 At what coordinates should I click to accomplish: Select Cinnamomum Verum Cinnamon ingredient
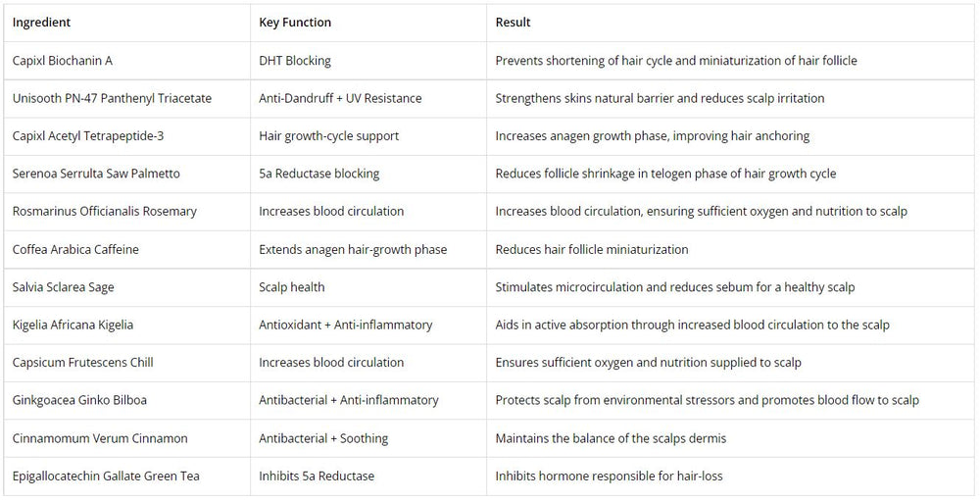pyautogui.click(x=100, y=438)
